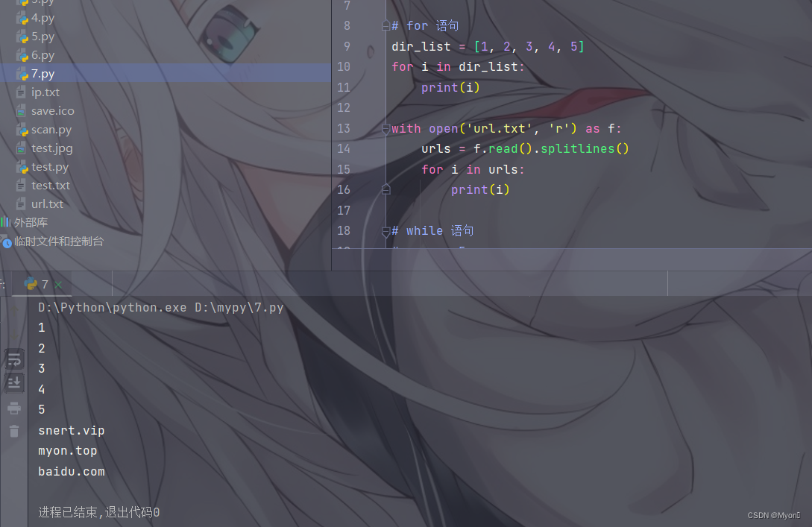The image size is (812, 527).
Task: Select the save.ico file
Action: (52, 111)
